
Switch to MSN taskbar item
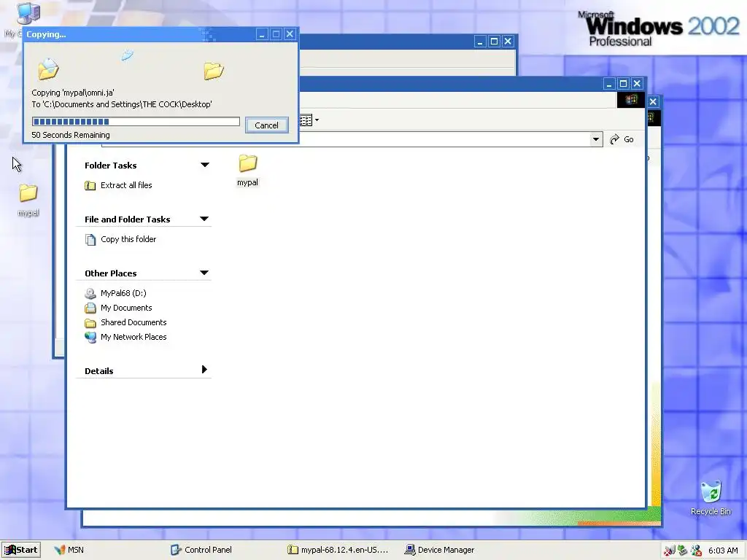[x=69, y=550]
